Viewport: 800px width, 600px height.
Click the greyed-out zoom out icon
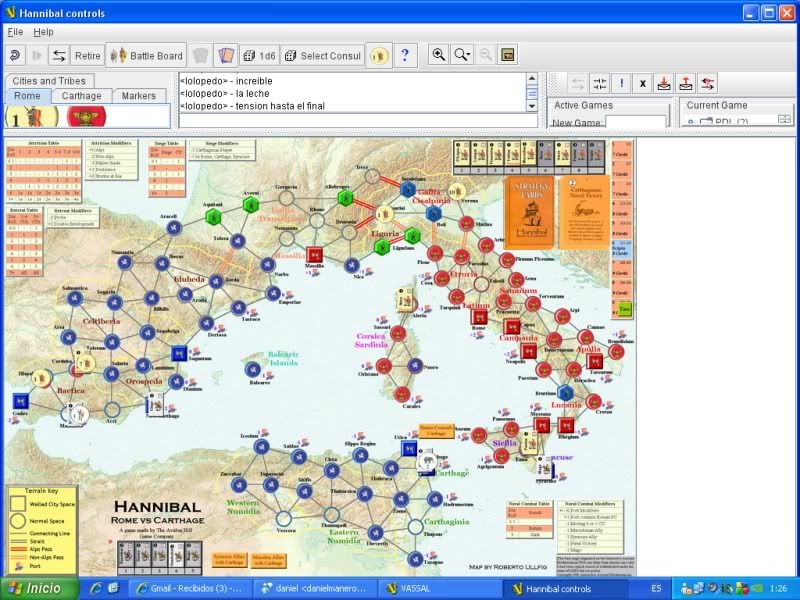click(486, 55)
